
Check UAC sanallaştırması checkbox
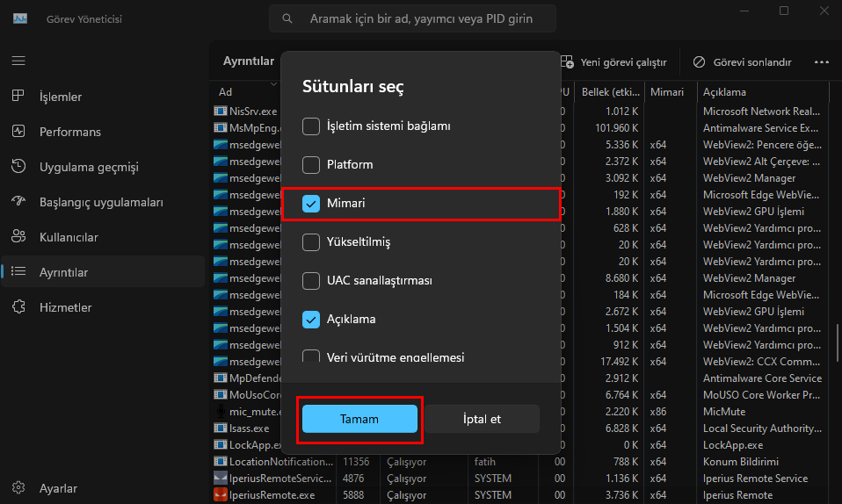311,281
